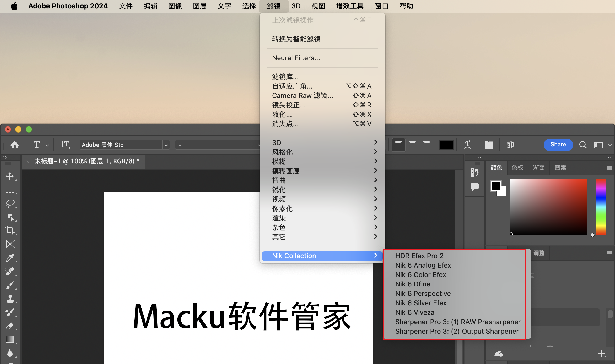The image size is (615, 364).
Task: Open the History panel icon
Action: tap(475, 172)
